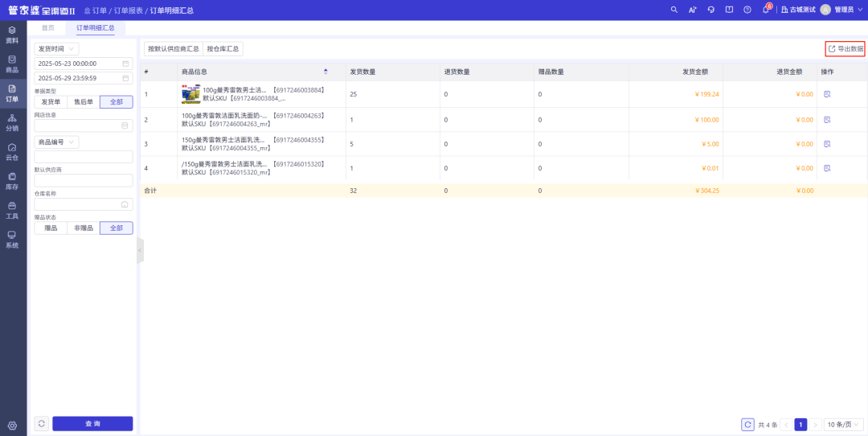Image resolution: width=868 pixels, height=436 pixels.
Task: Open the 10 条/页 page size dropdown
Action: coord(844,424)
